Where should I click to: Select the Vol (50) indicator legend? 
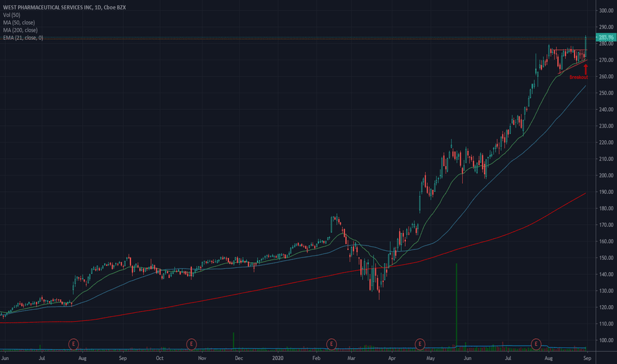(11, 15)
